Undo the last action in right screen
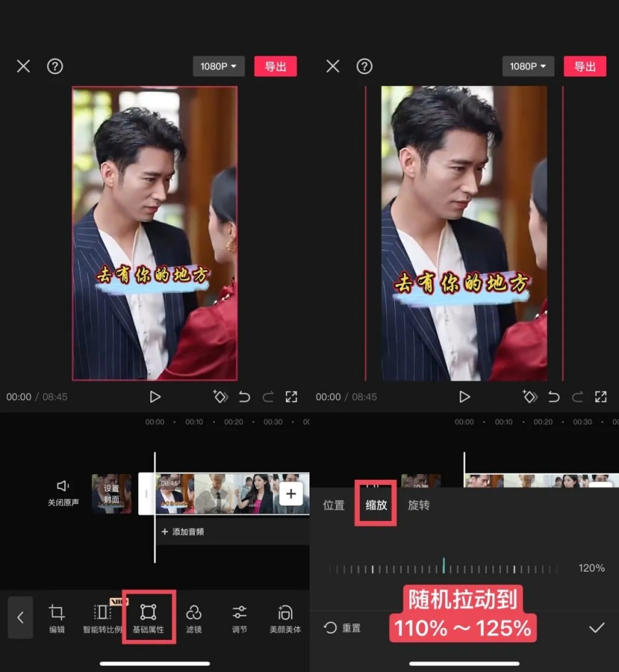Screen dimensions: 619x672 (x=554, y=397)
